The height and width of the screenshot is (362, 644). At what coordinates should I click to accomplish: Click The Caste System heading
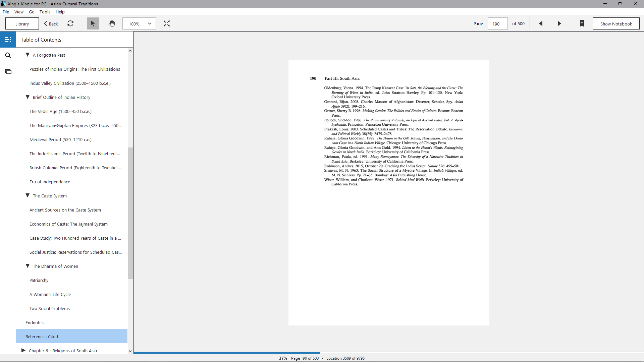coord(50,196)
